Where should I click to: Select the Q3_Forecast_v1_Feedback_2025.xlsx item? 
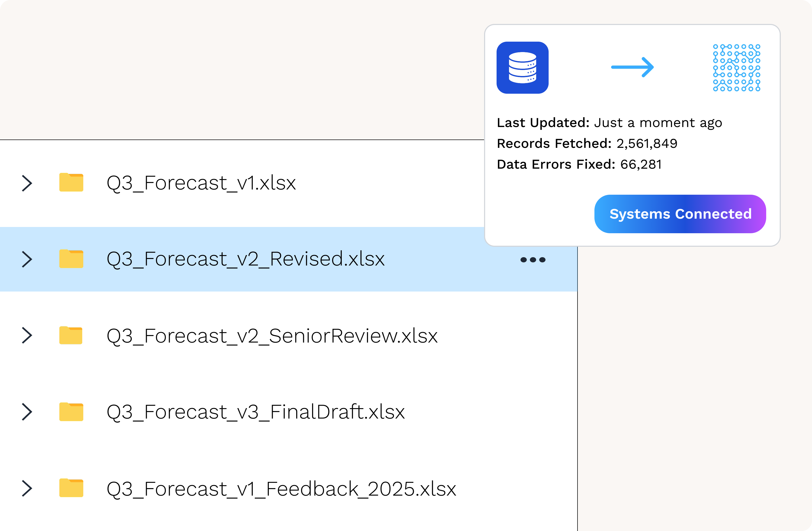click(281, 489)
